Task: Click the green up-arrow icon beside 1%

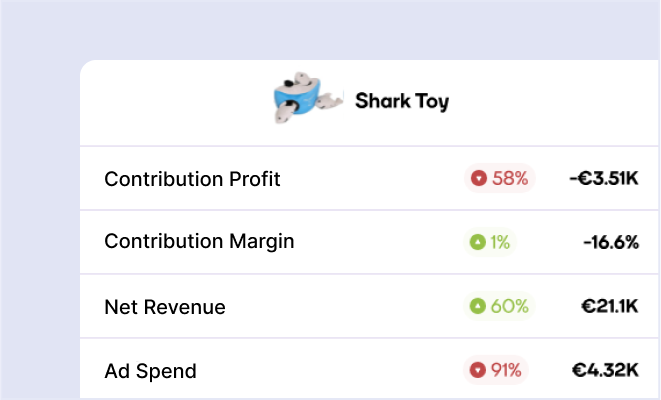Action: (478, 242)
